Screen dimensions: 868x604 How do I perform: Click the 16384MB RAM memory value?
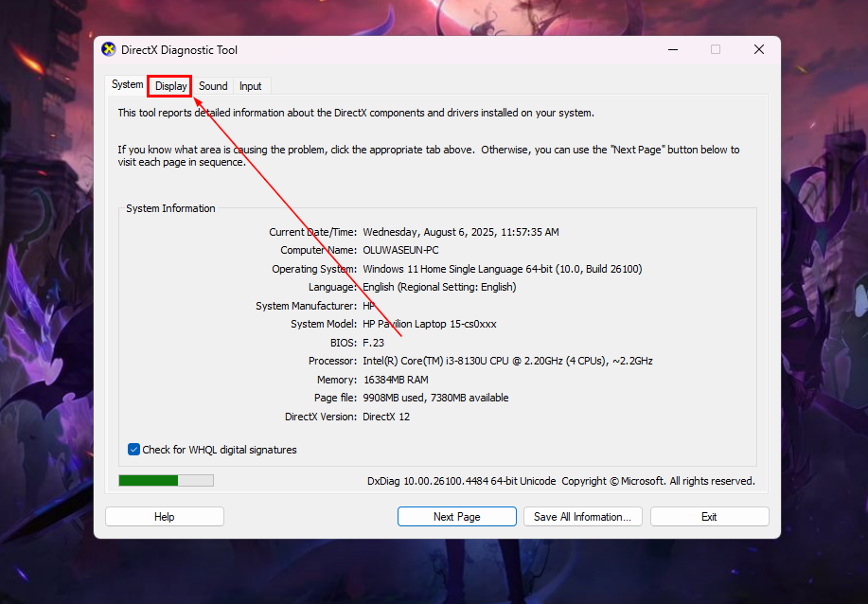coord(396,380)
